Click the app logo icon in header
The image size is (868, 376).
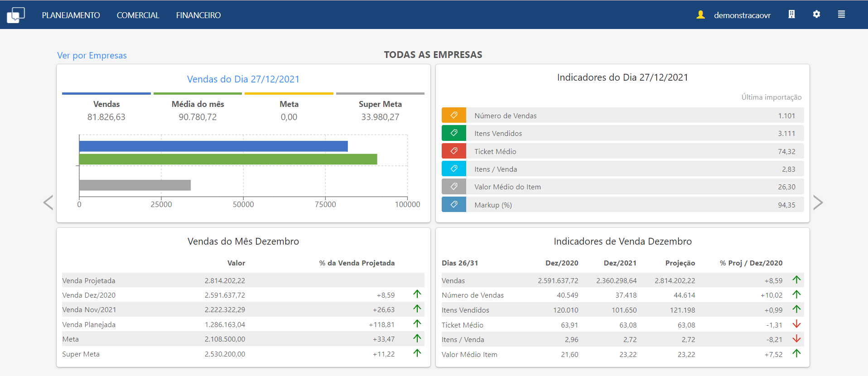(16, 15)
